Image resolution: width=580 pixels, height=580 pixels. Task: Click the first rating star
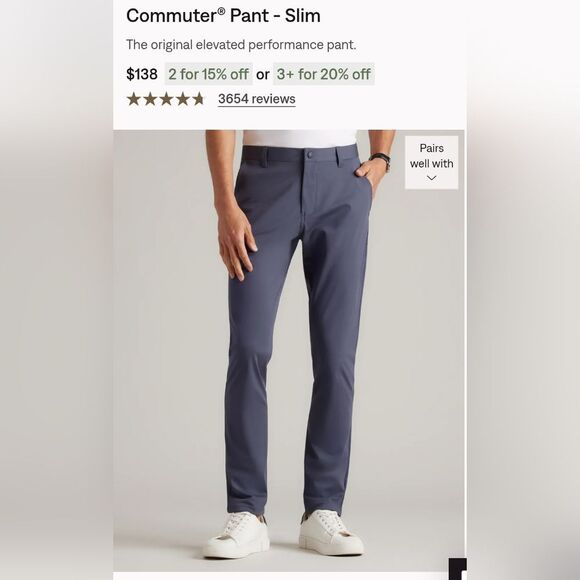[x=134, y=99]
